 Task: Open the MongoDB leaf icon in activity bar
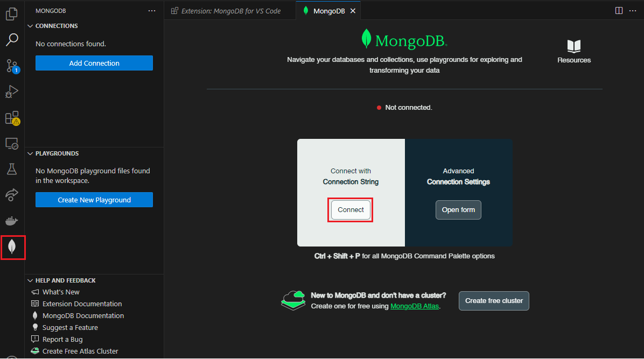coord(12,247)
